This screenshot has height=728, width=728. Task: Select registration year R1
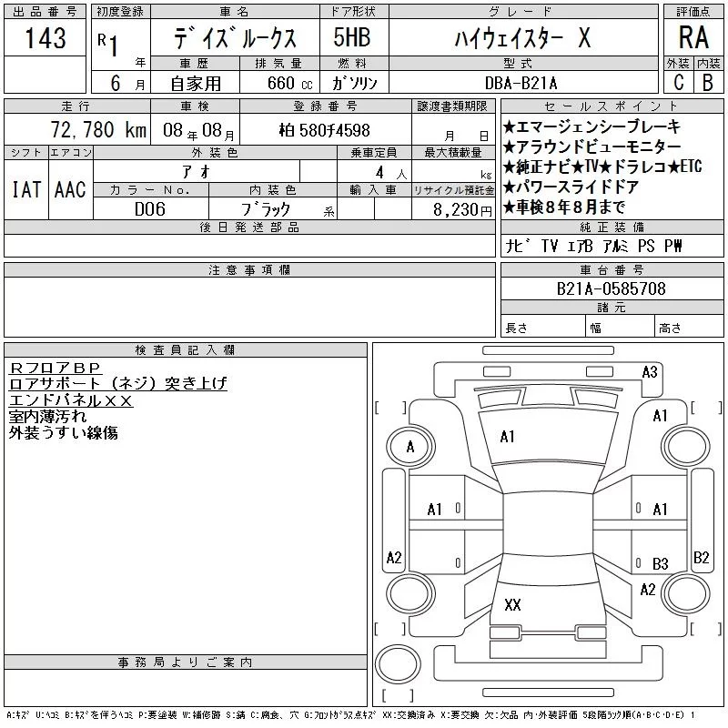108,45
